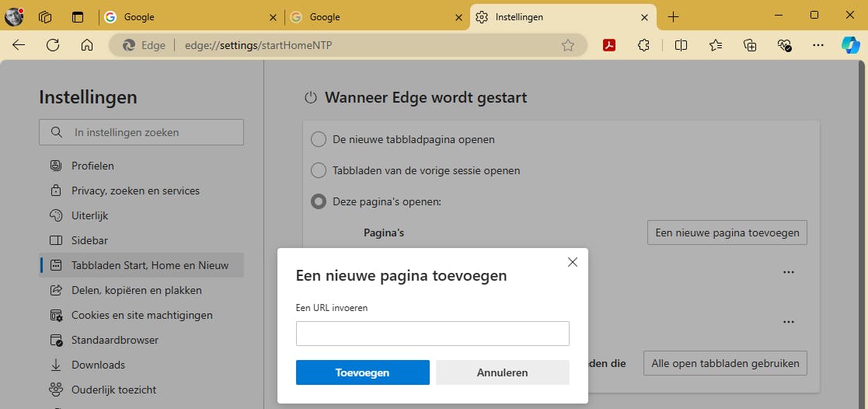The width and height of the screenshot is (868, 409).
Task: Click the browser Home icon
Action: (x=87, y=45)
